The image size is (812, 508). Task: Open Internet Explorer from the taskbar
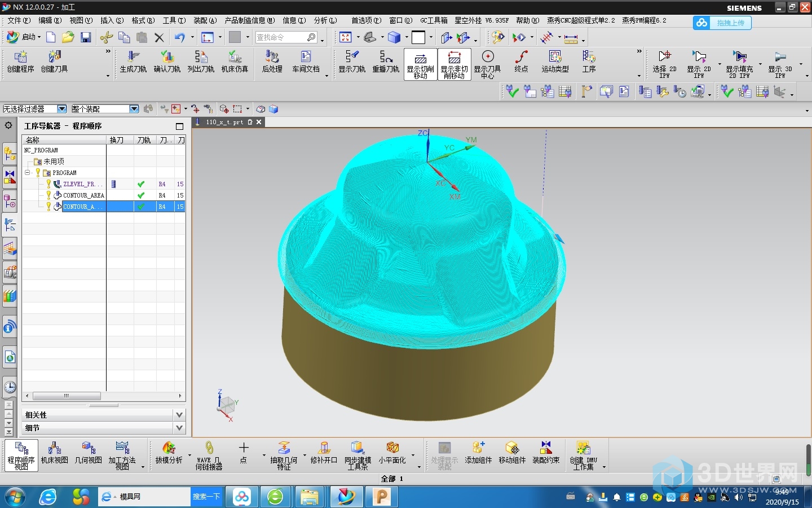pos(48,497)
